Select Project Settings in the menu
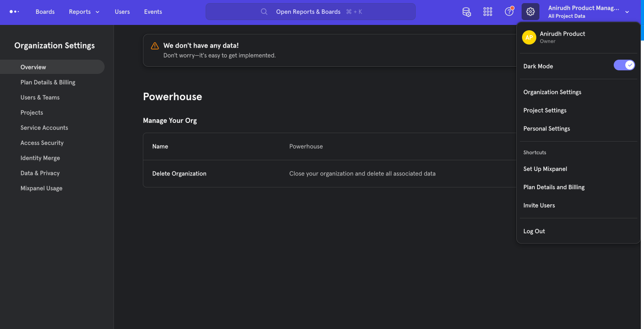The image size is (644, 329). coord(578,110)
